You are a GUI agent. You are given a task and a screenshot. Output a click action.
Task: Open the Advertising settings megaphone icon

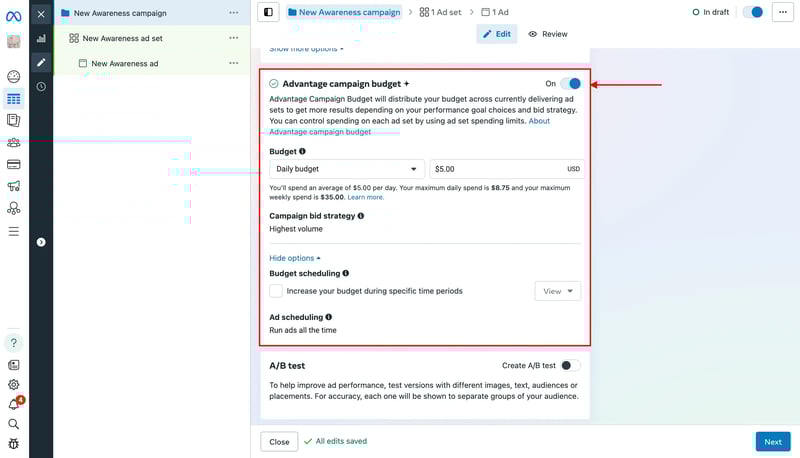(x=14, y=186)
